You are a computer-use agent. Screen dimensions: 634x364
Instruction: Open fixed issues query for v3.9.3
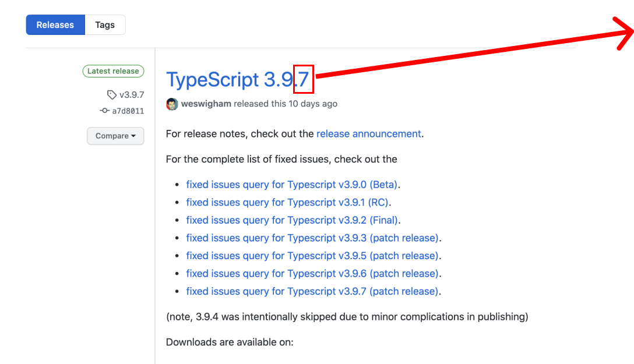pyautogui.click(x=312, y=238)
